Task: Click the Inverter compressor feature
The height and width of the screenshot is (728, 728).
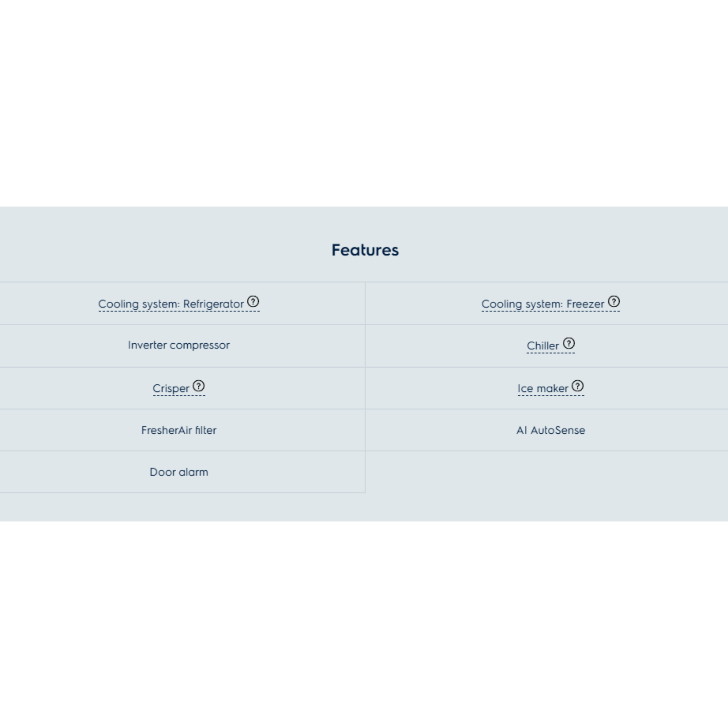Action: pyautogui.click(x=178, y=345)
